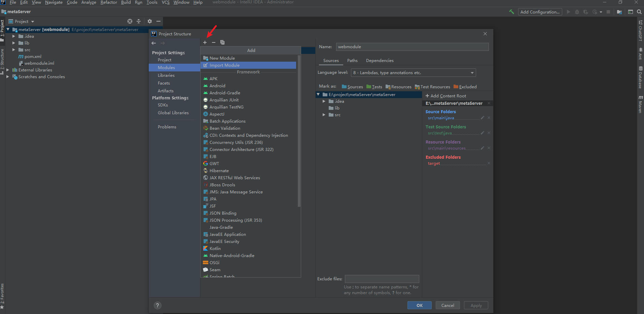
Task: Click the Add popup vertical scrollbar
Action: (x=299, y=131)
